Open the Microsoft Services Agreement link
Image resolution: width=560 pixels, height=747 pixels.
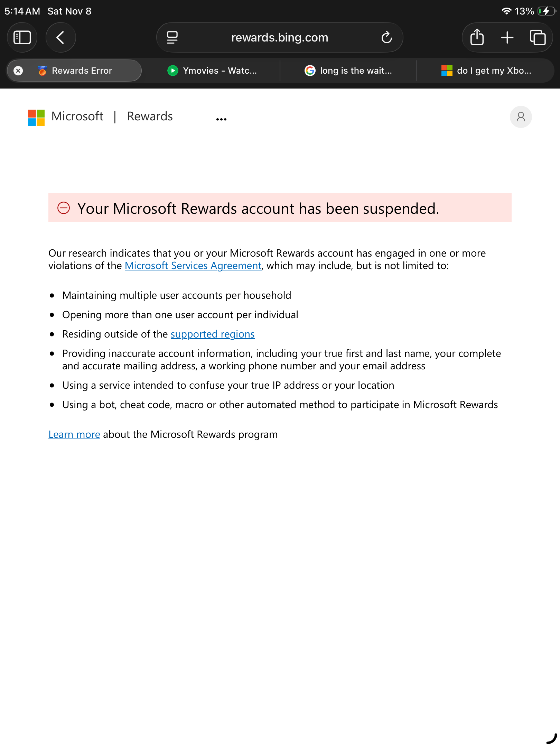pyautogui.click(x=193, y=266)
